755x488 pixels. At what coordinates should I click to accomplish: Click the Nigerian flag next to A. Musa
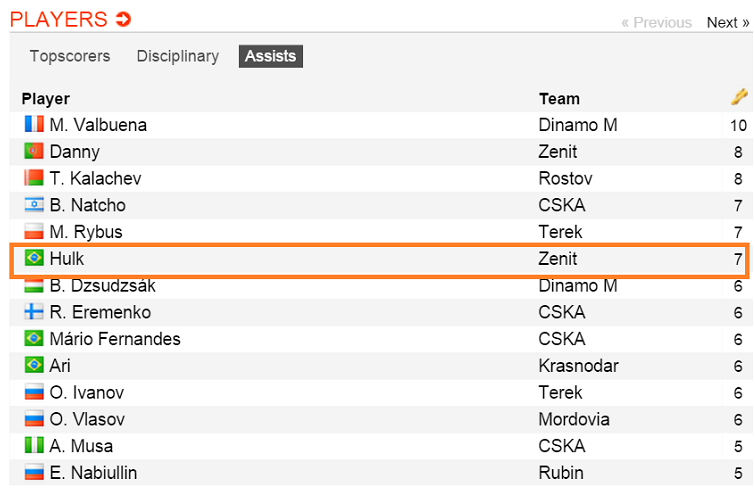(x=34, y=446)
